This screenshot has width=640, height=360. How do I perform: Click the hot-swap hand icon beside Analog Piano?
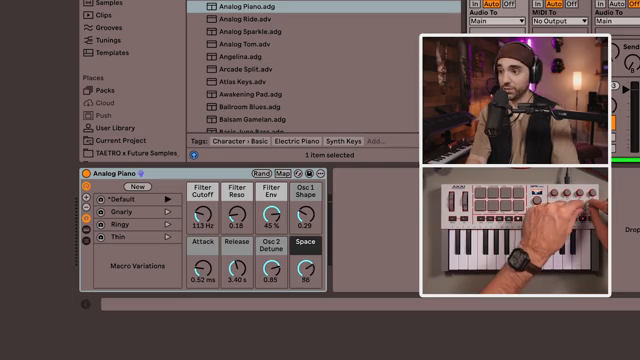coord(141,173)
